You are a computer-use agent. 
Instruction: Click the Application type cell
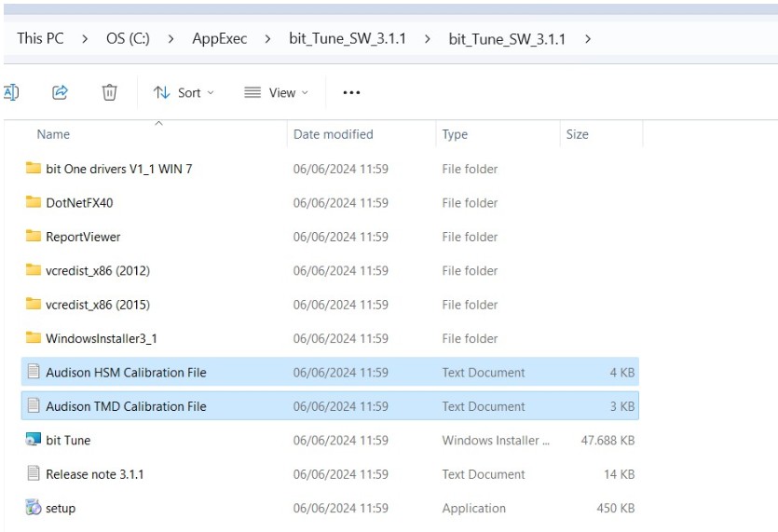coord(474,508)
